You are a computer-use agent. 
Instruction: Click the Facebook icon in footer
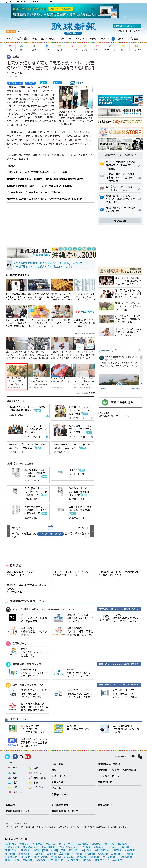tap(15, 756)
